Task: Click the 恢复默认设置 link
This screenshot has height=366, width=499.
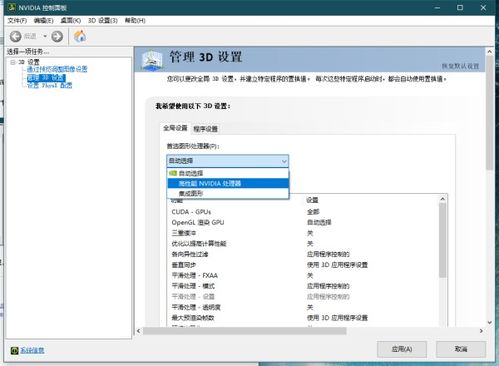Action: click(460, 66)
